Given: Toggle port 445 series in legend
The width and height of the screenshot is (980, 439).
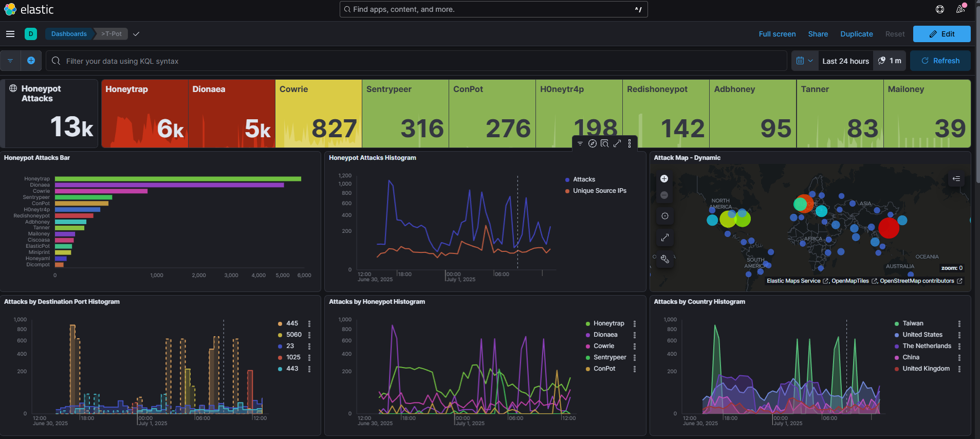Looking at the screenshot, I should (x=292, y=323).
